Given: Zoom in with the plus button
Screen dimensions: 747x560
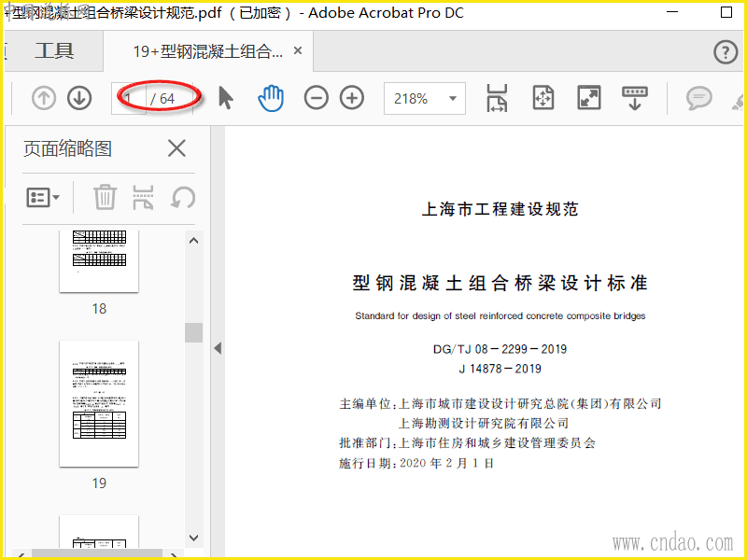Looking at the screenshot, I should (352, 98).
